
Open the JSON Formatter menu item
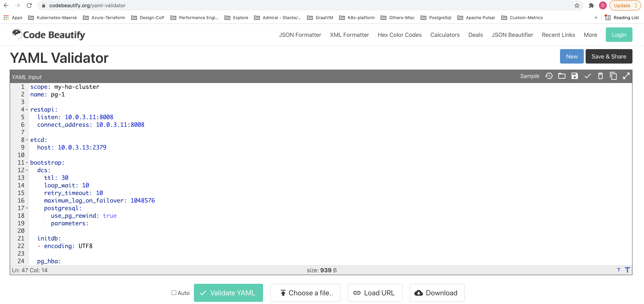pyautogui.click(x=300, y=35)
